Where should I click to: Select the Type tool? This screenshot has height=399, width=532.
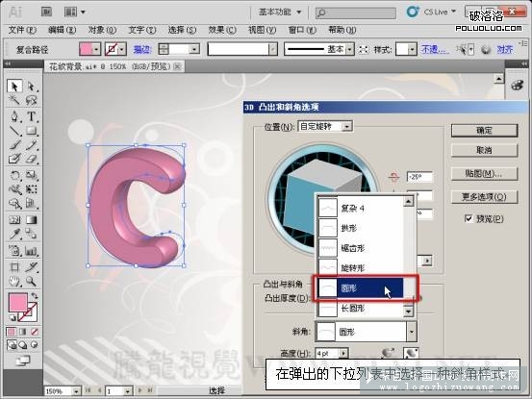point(31,116)
